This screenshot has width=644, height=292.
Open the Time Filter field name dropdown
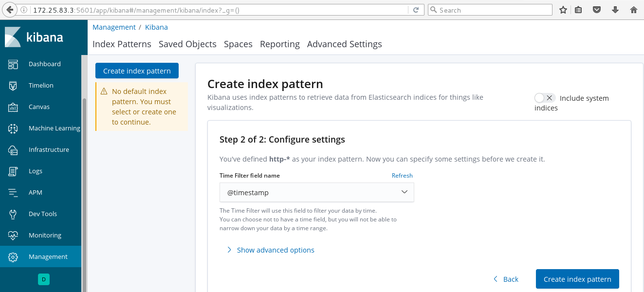click(316, 192)
